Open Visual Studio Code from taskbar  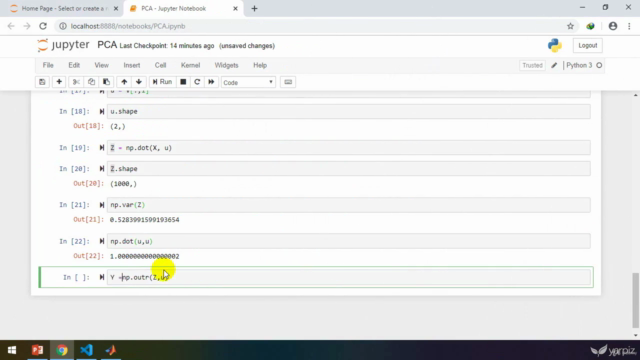pos(87,350)
